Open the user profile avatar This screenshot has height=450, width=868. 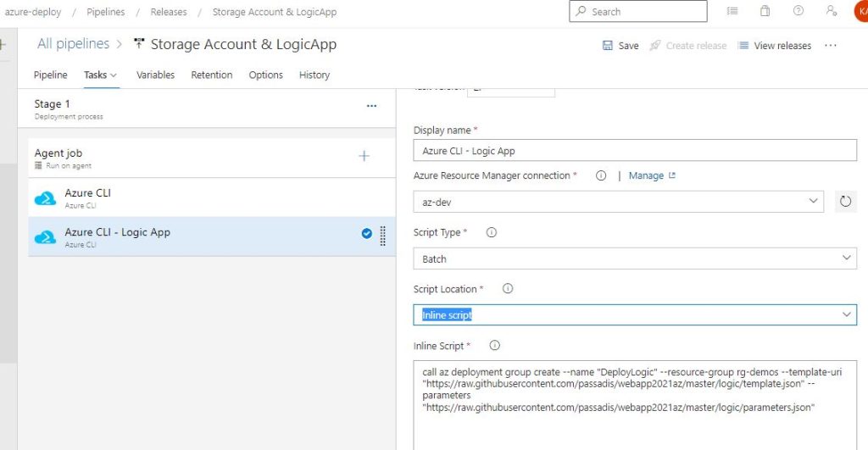(861, 11)
